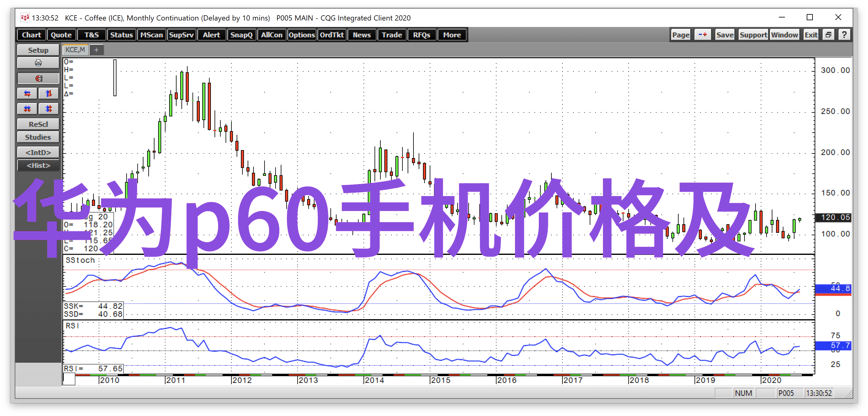868x416 pixels.
Task: Click the Support button
Action: (753, 35)
